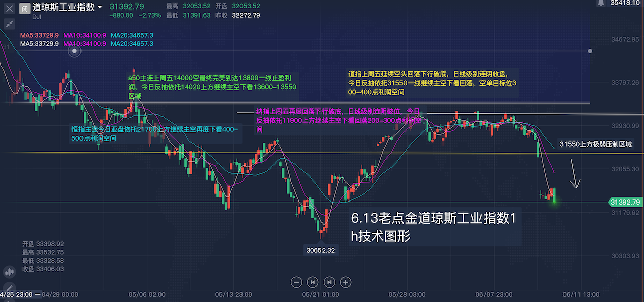
Task: Select the right endpoint dot of the horizontal line
Action: [x=590, y=51]
